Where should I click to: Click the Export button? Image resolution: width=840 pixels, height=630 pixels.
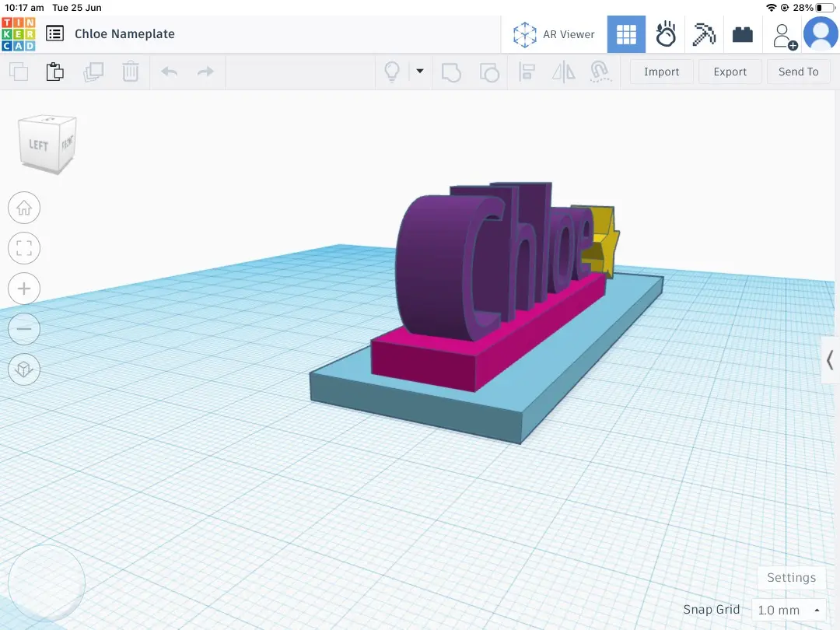[x=730, y=72]
